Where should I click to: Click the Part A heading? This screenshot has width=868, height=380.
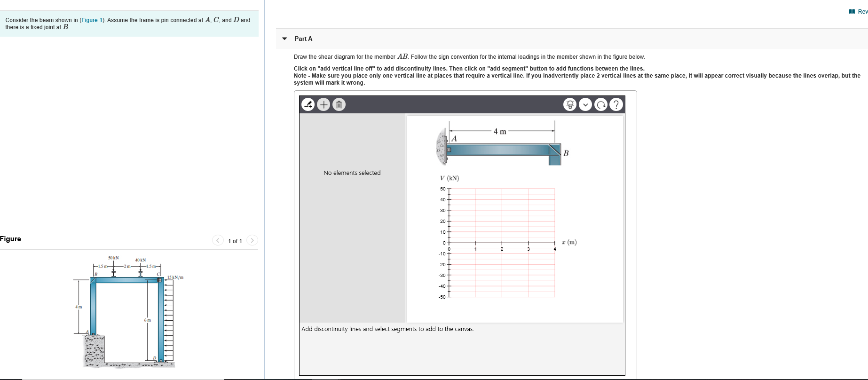(x=303, y=39)
